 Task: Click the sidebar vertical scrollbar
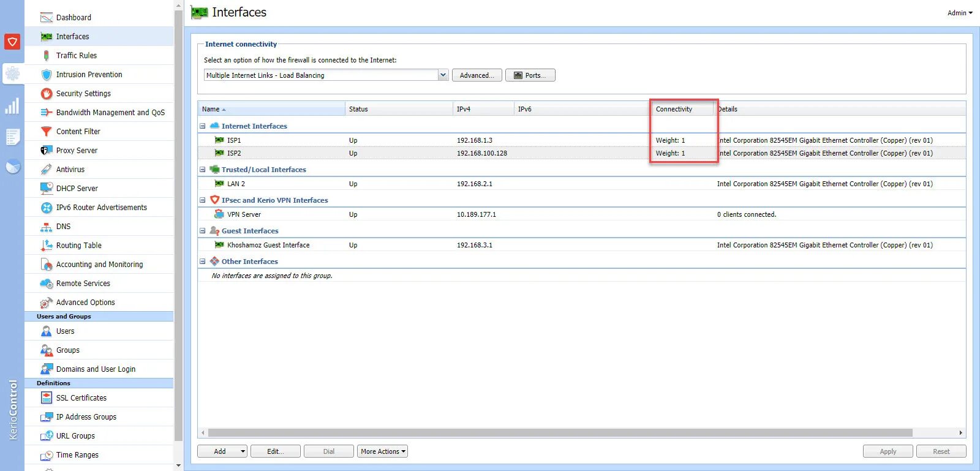coord(178,225)
